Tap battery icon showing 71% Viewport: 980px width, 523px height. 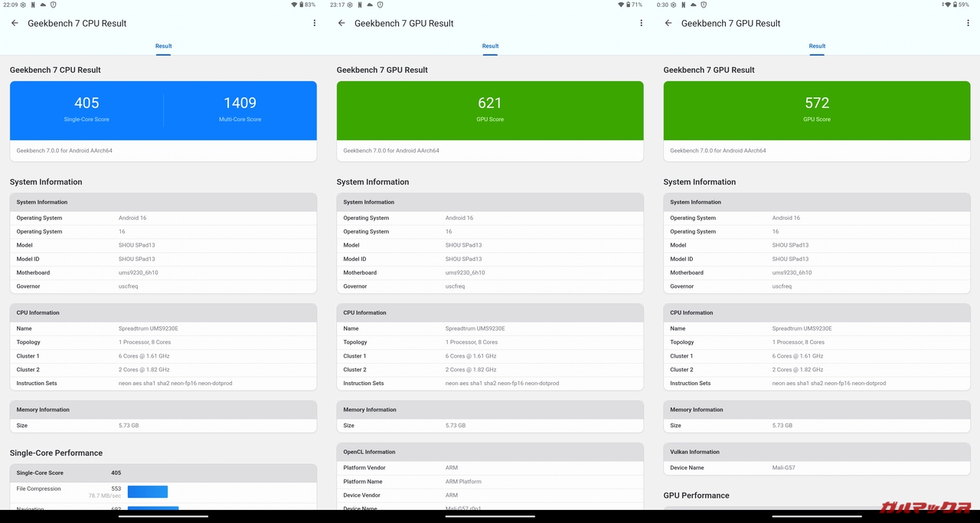(x=629, y=5)
